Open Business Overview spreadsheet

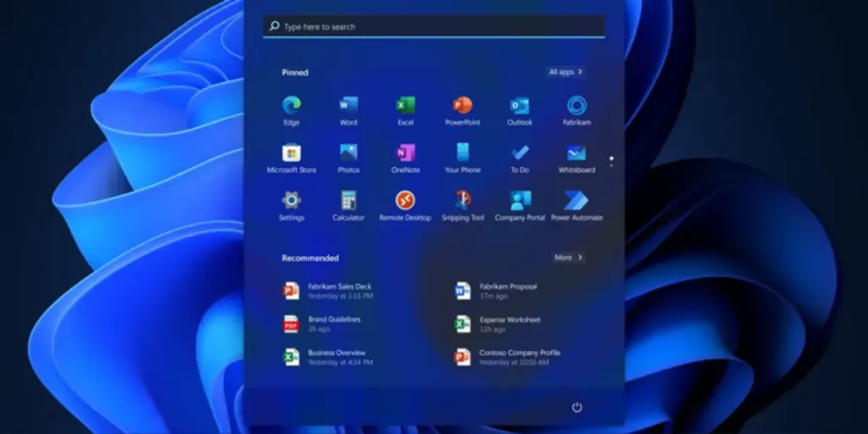click(x=328, y=357)
